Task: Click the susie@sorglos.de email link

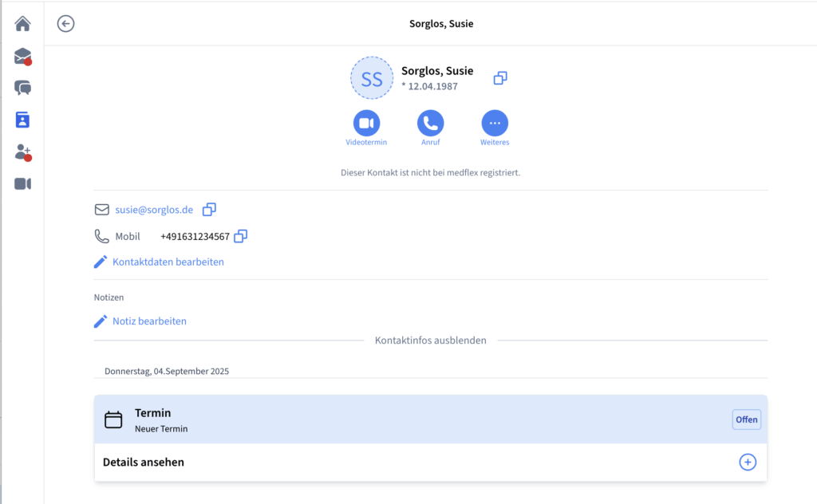Action: click(154, 210)
